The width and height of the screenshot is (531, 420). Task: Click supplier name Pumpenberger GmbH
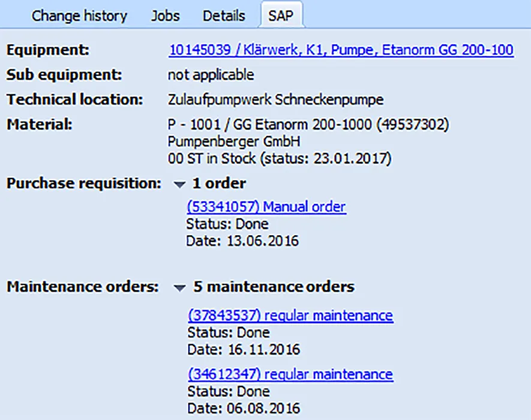pos(234,142)
